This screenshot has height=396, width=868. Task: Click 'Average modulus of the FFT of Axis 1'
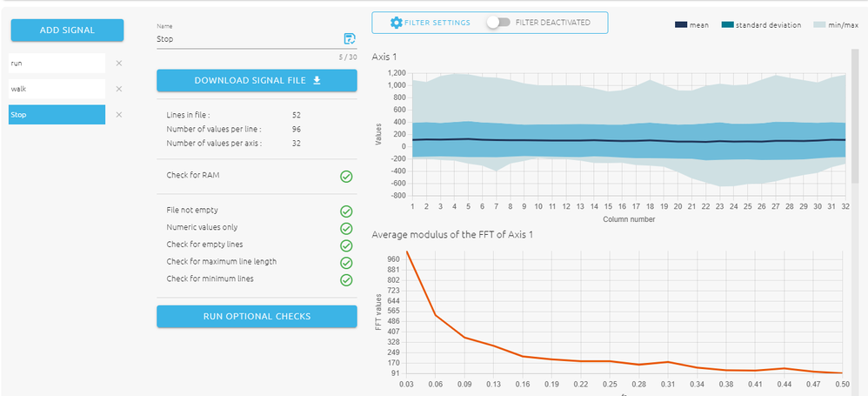(x=452, y=235)
